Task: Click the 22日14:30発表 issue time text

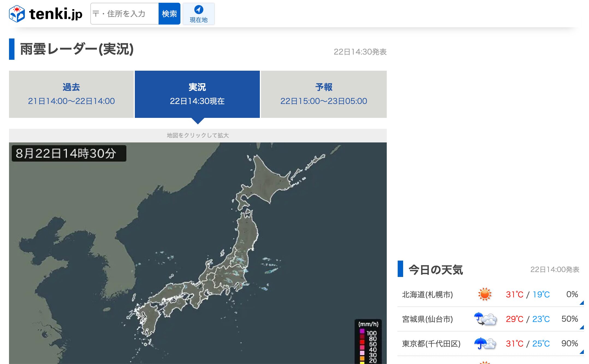Action: [x=360, y=52]
